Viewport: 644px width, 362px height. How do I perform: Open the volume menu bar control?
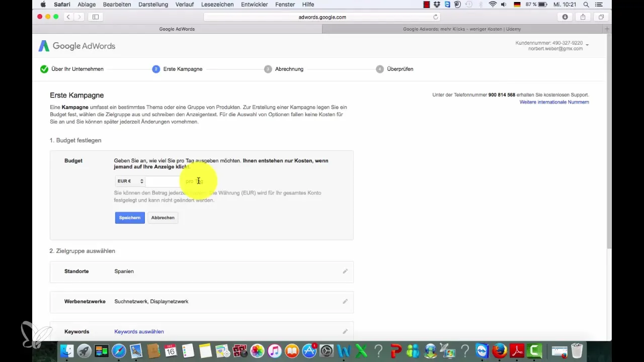pos(505,5)
